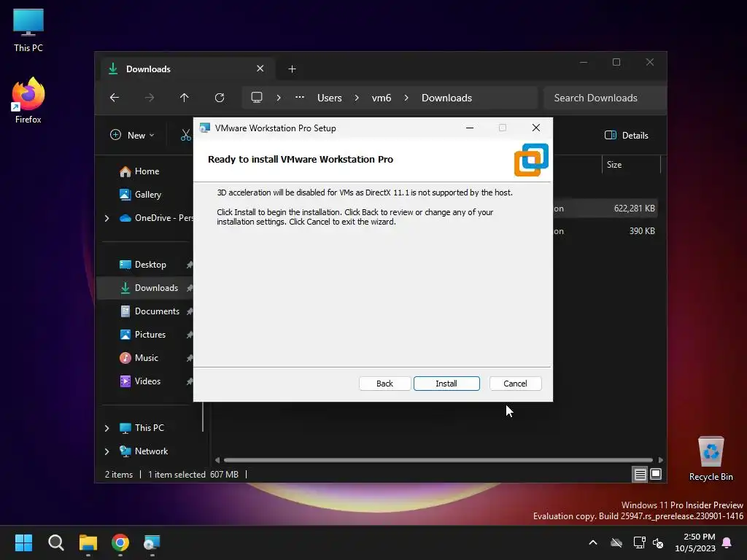Image resolution: width=747 pixels, height=560 pixels.
Task: Open Google Chrome from taskbar
Action: pos(120,542)
